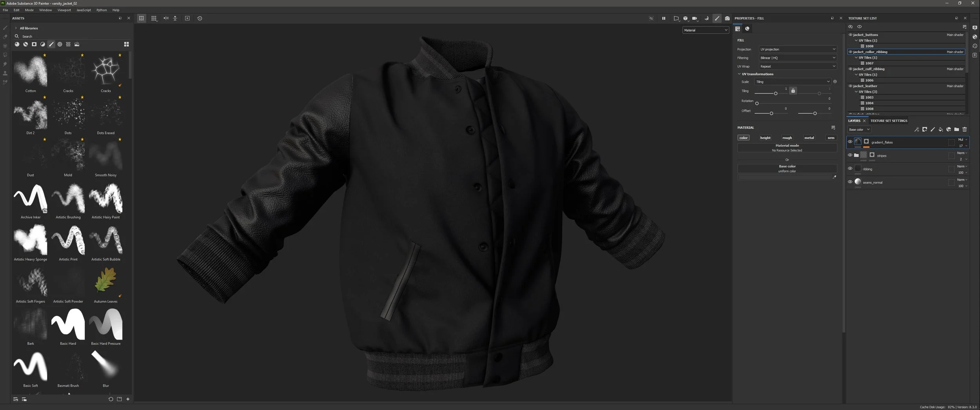Open the File menu

pyautogui.click(x=5, y=10)
